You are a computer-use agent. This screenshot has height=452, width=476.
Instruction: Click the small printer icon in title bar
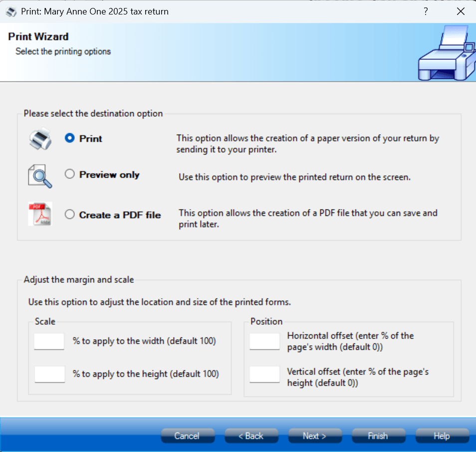11,11
